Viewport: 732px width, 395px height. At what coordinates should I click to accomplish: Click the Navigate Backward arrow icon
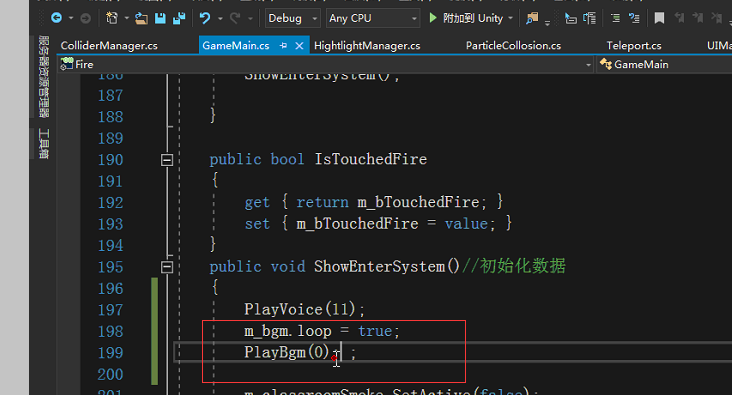tap(56, 18)
